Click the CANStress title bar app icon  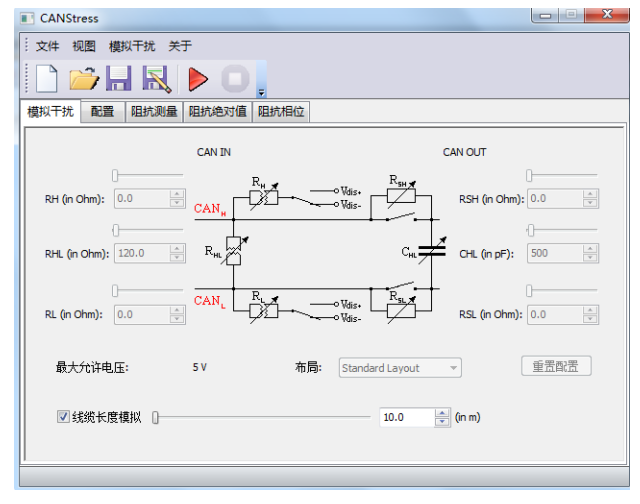pos(27,18)
